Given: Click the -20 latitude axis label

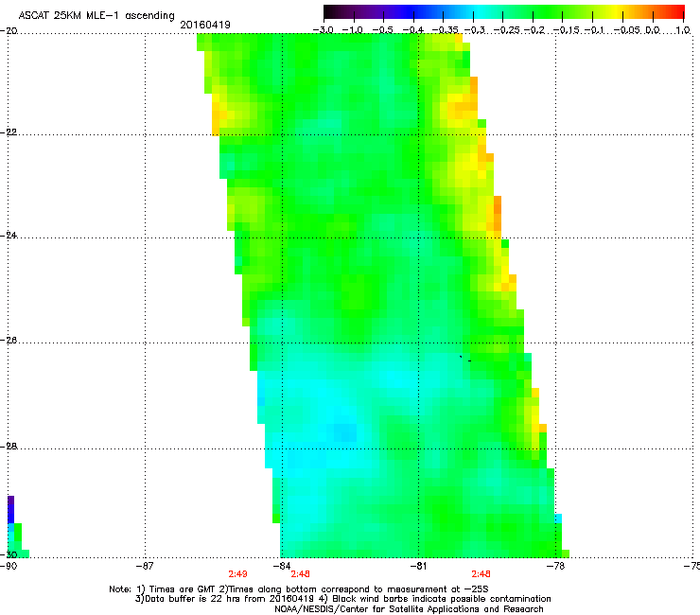Looking at the screenshot, I should tap(9, 31).
